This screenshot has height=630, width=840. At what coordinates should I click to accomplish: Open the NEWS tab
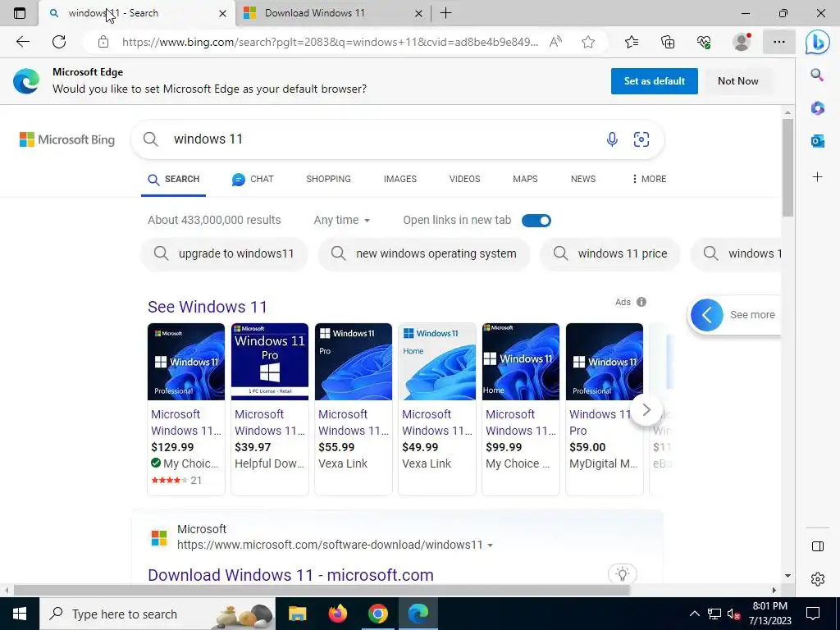coord(583,179)
